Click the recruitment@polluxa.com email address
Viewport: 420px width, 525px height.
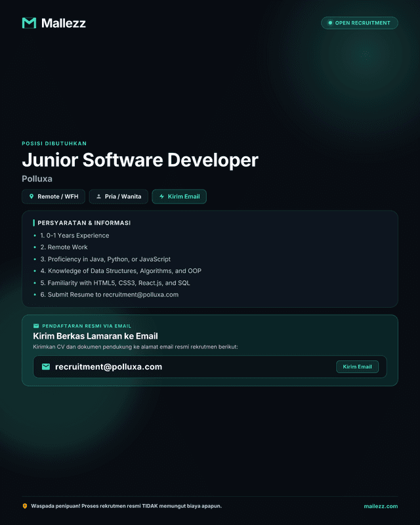pos(108,367)
